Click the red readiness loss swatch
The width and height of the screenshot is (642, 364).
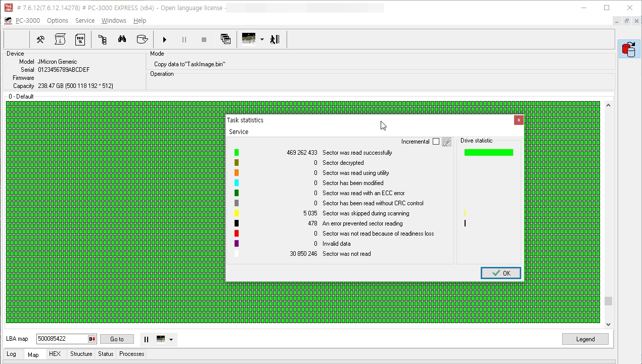[237, 234]
